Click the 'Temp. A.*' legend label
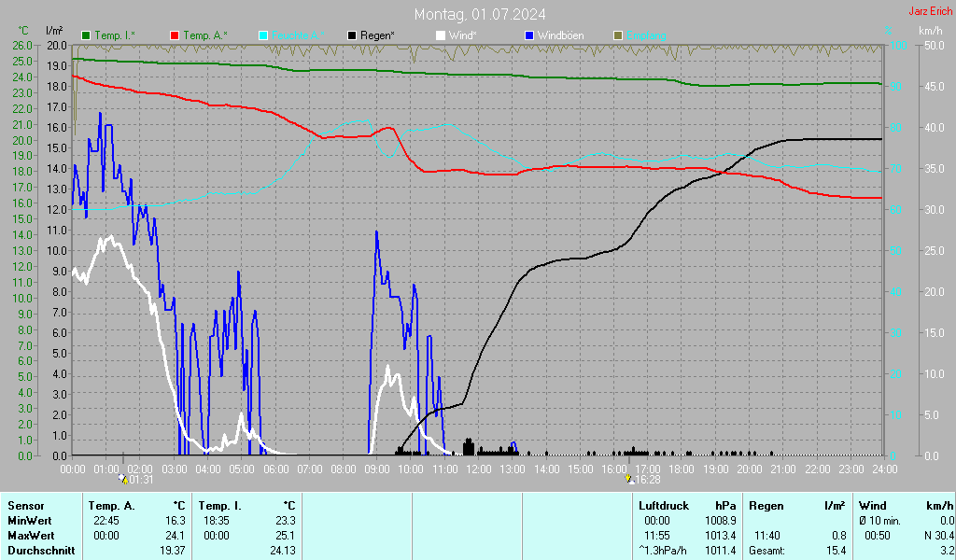Viewport: 956px width, 560px height. (x=205, y=35)
